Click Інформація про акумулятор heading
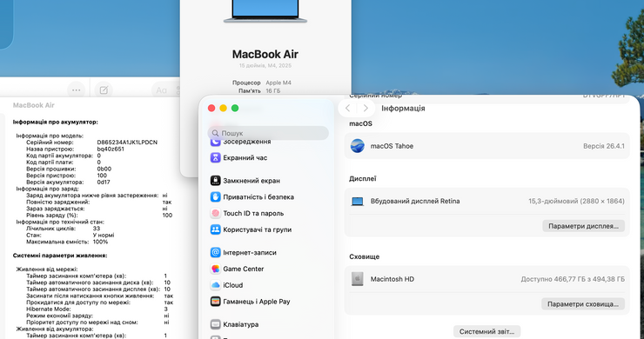The width and height of the screenshot is (644, 339). (x=56, y=123)
